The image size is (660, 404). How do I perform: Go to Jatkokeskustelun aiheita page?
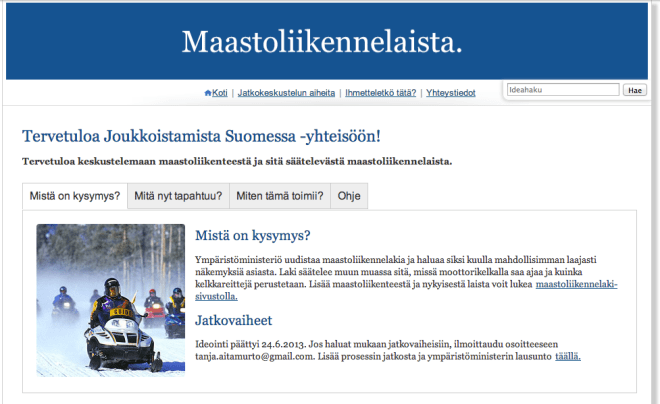[x=286, y=93]
